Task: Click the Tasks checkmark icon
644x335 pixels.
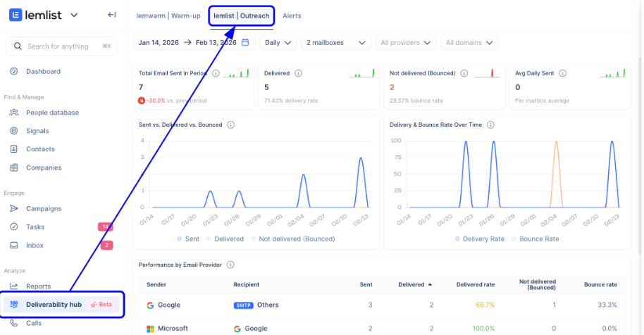Action: click(14, 227)
